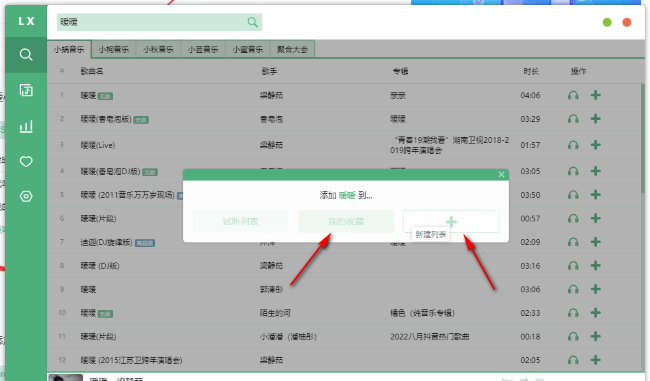Play the 03:29 song with the headphone icon
Screen dimensions: 650x381
coord(573,119)
